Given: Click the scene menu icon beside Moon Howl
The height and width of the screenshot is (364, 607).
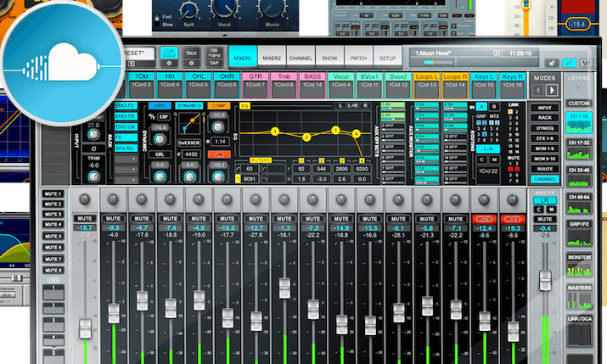Looking at the screenshot, I should [497, 53].
